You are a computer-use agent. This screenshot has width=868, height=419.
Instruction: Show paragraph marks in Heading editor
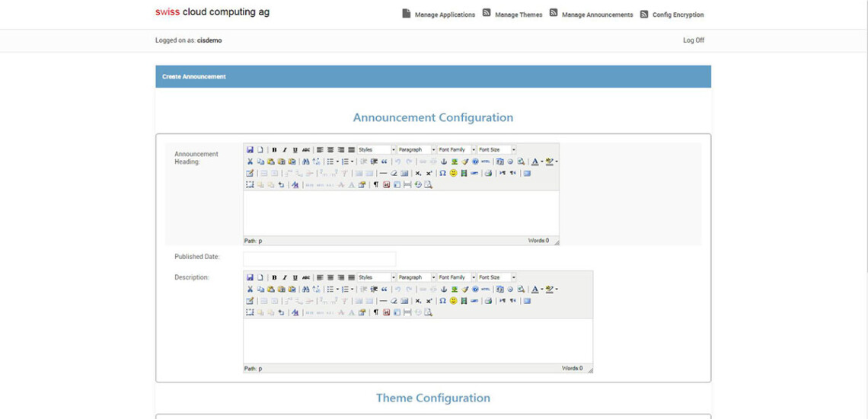pyautogui.click(x=376, y=185)
